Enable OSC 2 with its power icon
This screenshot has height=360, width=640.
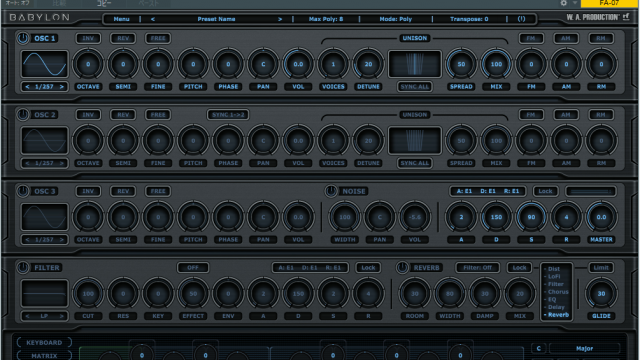click(23, 115)
